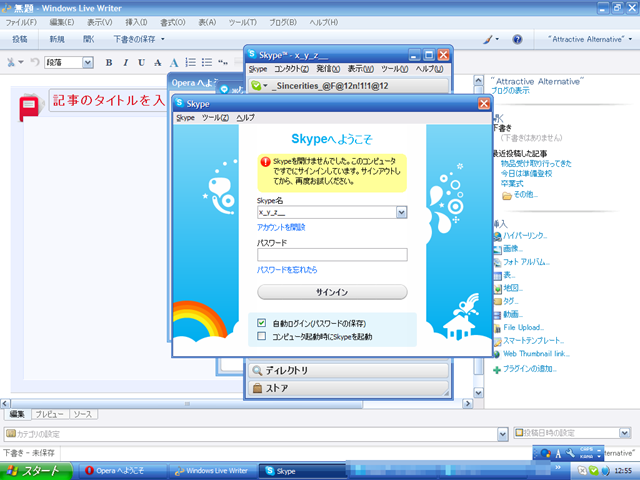This screenshot has height=480, width=640.
Task: Click the paintbrush theme icon in Live Writer
Action: click(488, 39)
